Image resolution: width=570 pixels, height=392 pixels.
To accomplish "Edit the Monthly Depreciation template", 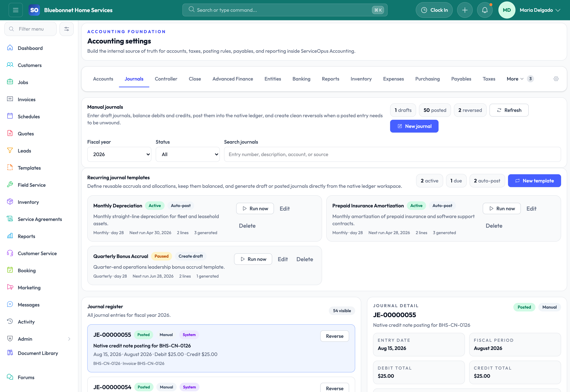I will [284, 208].
